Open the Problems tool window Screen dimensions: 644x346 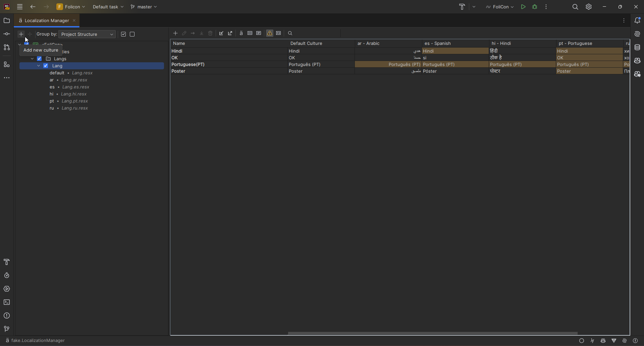click(7, 316)
